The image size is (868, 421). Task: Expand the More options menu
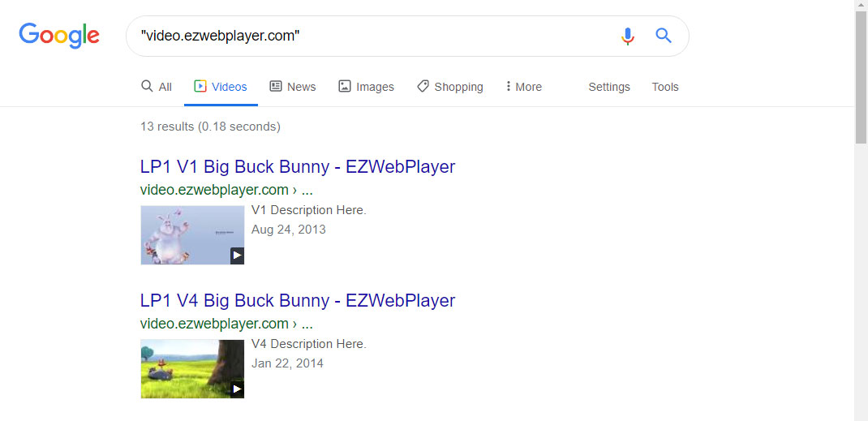pos(523,87)
